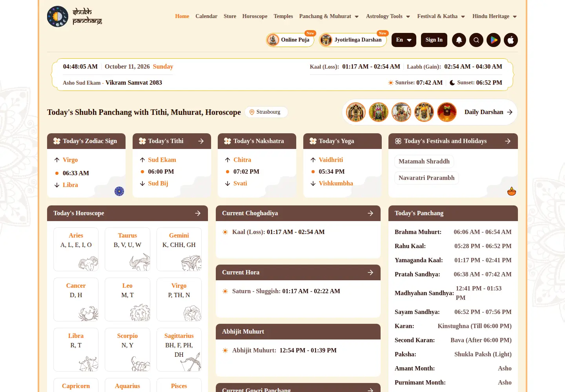Viewport: 565px width, 392px height.
Task: Open the Aries horoscope card
Action: 76,249
